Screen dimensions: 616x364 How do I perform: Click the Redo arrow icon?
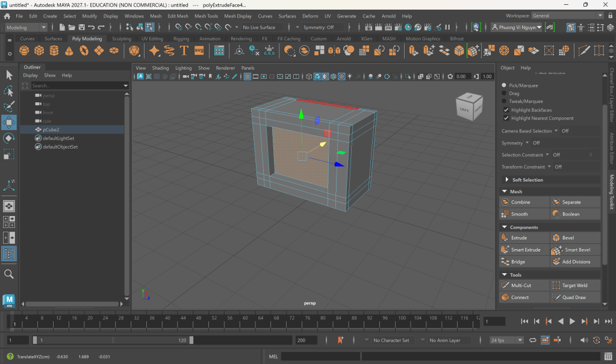[101, 27]
